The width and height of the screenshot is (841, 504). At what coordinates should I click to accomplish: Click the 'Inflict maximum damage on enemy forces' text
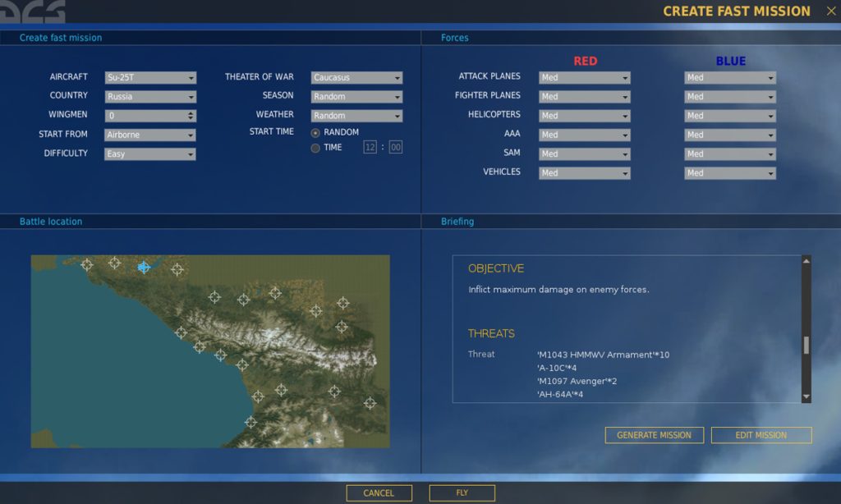(558, 290)
